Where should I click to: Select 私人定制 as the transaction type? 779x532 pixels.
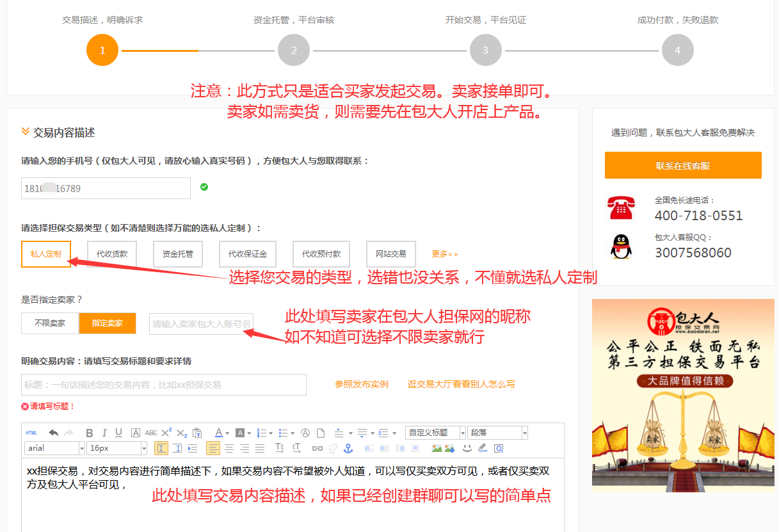45,254
